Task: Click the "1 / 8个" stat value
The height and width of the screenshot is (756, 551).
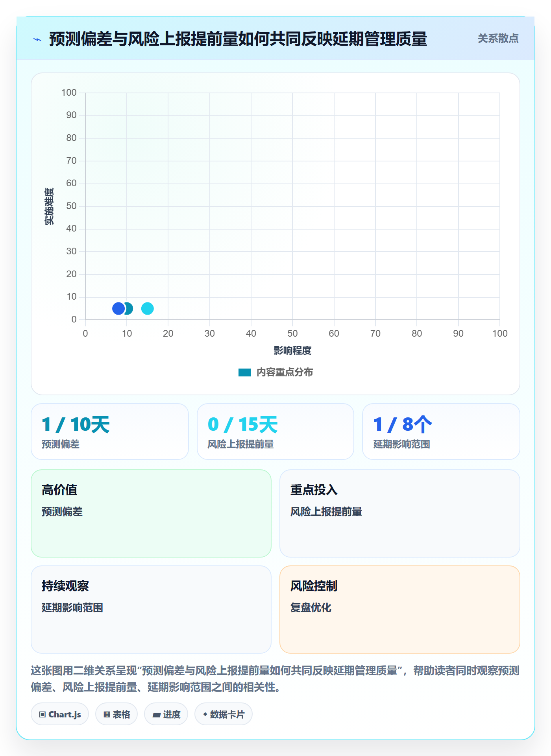Action: click(403, 425)
